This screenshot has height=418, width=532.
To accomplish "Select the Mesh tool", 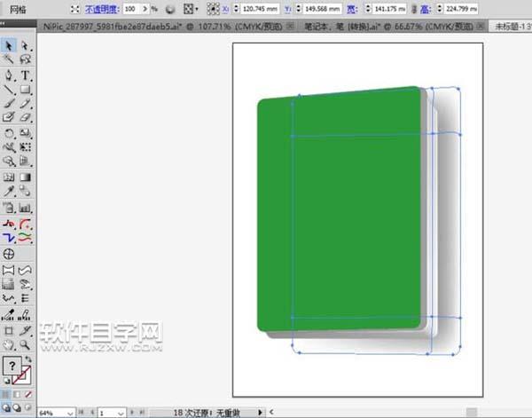I will [x=9, y=177].
